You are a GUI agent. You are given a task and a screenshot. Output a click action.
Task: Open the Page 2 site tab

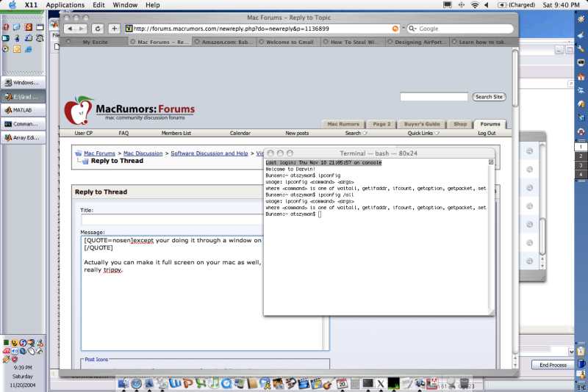[381, 124]
